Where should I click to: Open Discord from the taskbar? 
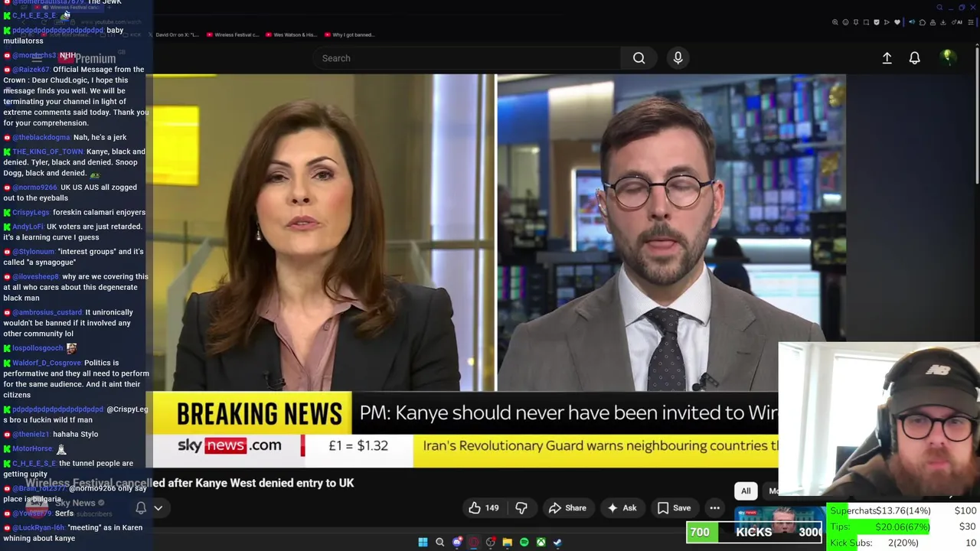pyautogui.click(x=457, y=542)
